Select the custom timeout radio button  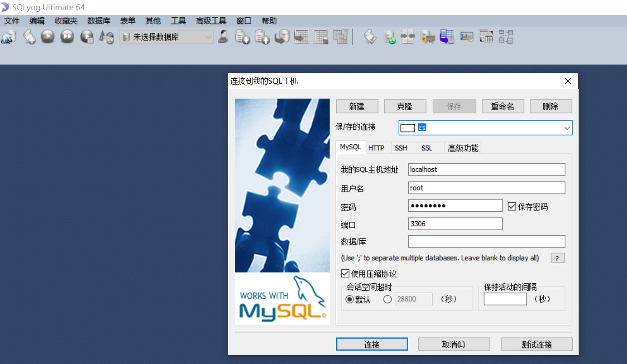388,299
